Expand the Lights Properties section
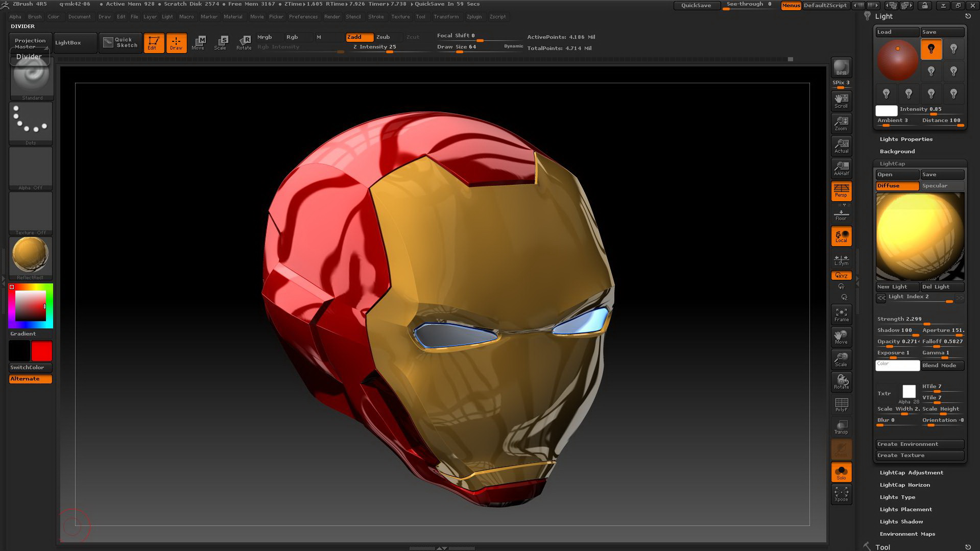The image size is (980, 551). click(x=906, y=139)
